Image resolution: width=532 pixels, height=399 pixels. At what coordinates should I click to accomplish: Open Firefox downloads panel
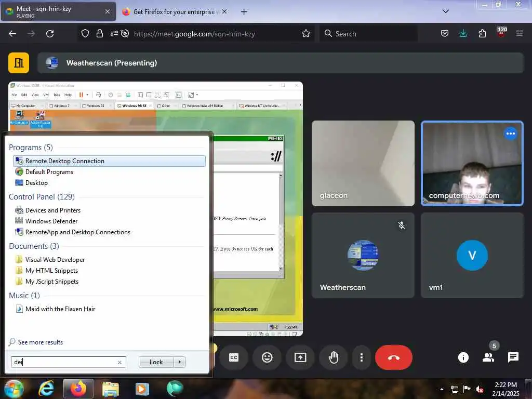coord(463,34)
